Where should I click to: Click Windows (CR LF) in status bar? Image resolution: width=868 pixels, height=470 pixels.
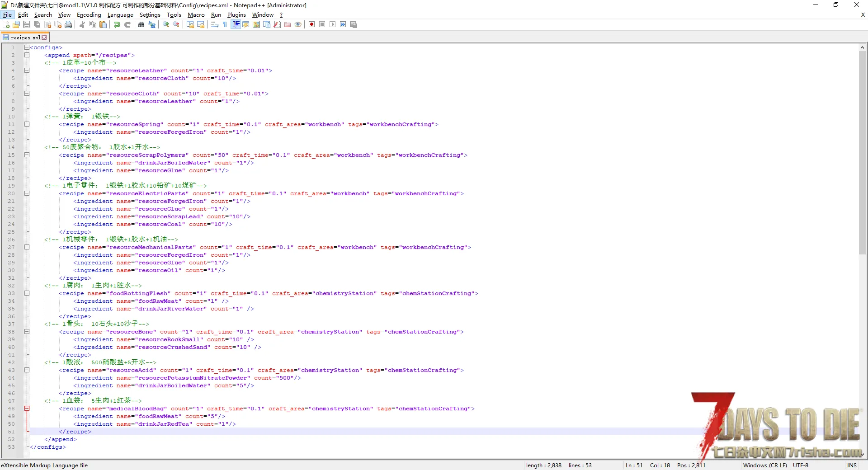(x=764, y=465)
